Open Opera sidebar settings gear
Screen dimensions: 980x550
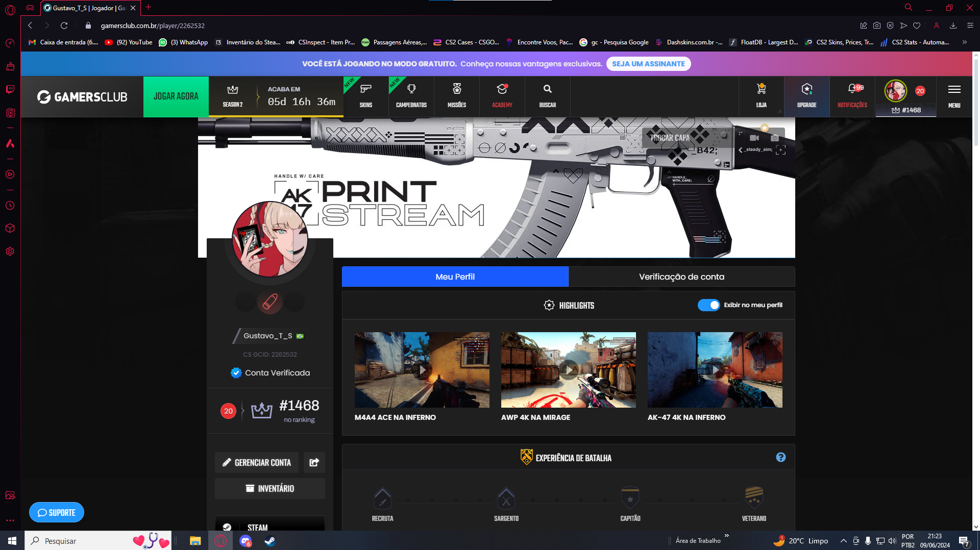(x=10, y=252)
